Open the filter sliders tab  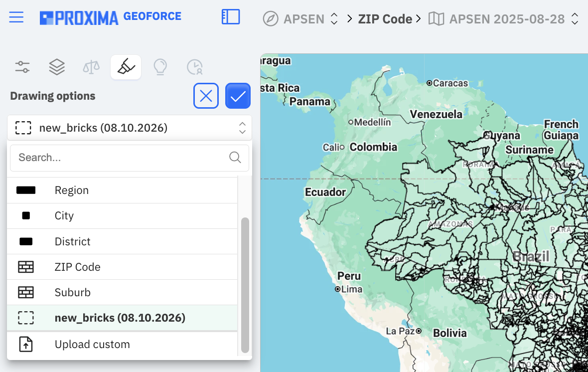(x=22, y=67)
